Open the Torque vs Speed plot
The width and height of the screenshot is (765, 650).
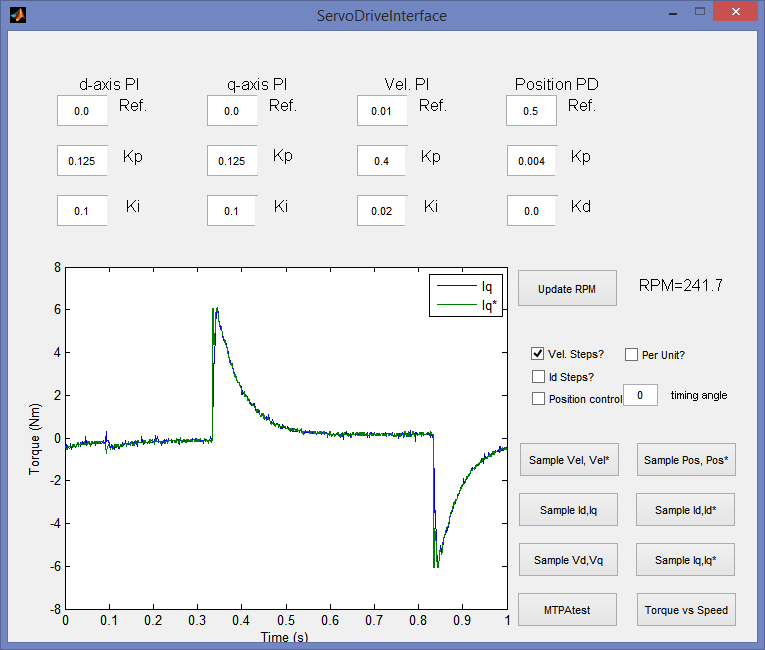(x=686, y=609)
